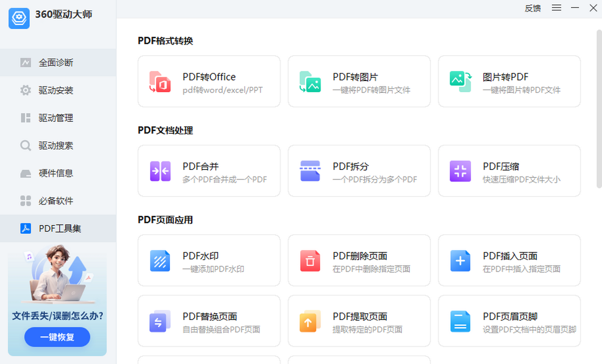Open the PDF页眉页脚 header footer tool
The width and height of the screenshot is (602, 364).
click(509, 321)
